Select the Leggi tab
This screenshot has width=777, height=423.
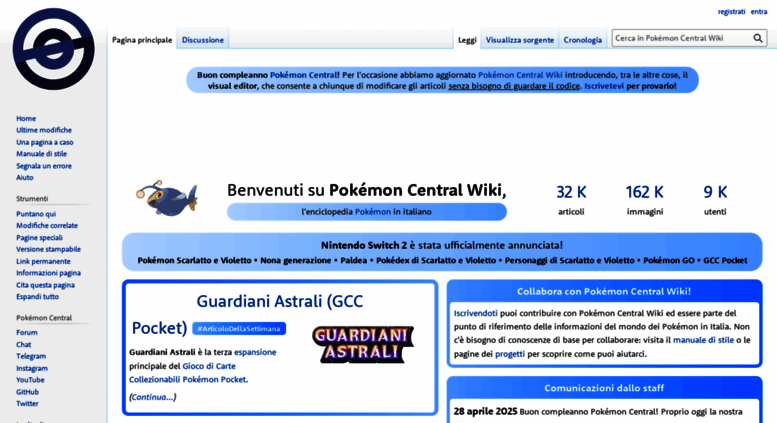[467, 40]
